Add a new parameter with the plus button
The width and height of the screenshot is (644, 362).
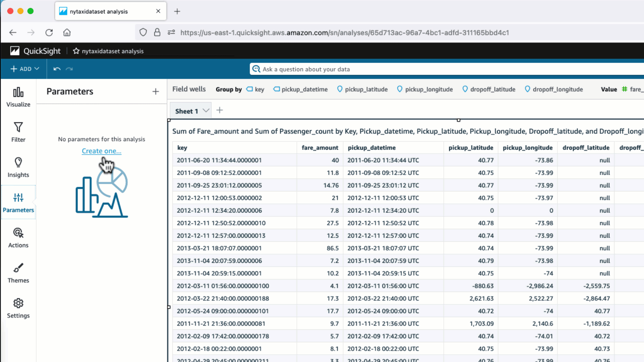(x=156, y=91)
